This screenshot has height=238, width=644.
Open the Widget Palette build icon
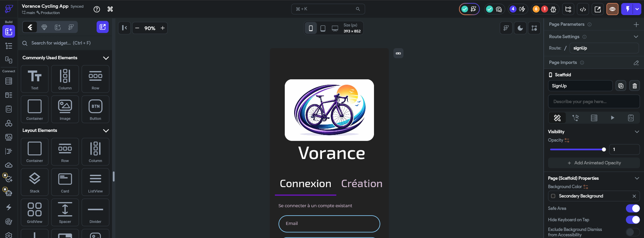[9, 31]
